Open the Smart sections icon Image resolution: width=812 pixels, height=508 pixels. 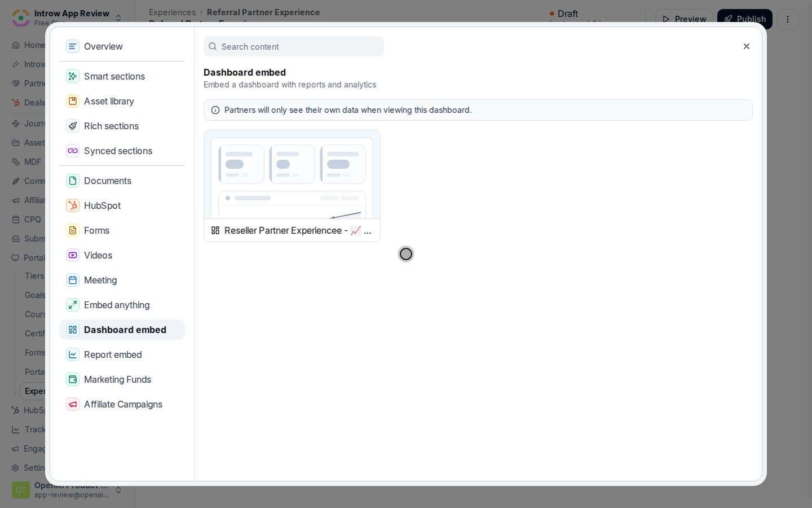[73, 76]
